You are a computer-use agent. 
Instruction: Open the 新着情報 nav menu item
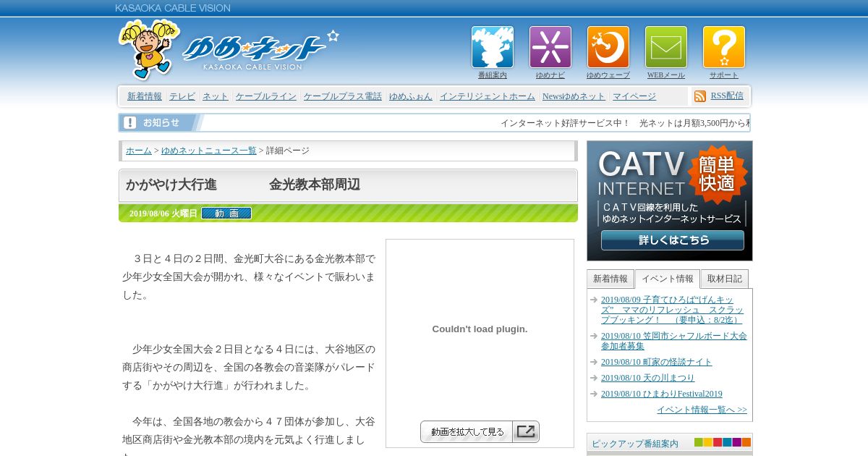click(145, 96)
